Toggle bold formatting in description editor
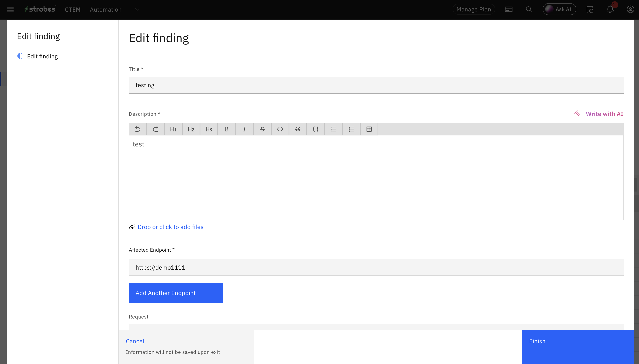Viewport: 639px width, 364px height. (226, 129)
